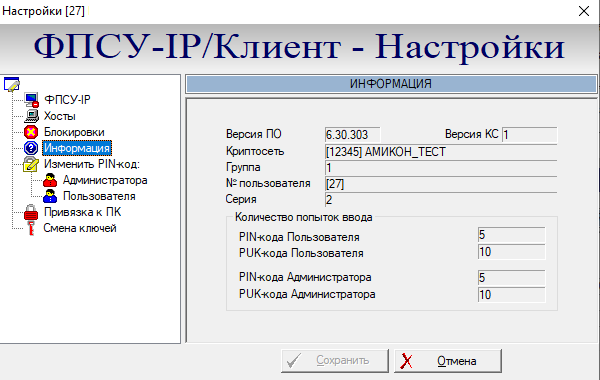The height and width of the screenshot is (380, 600).
Task: Click the PIN-кода Администратора attempts field
Action: pos(512,277)
